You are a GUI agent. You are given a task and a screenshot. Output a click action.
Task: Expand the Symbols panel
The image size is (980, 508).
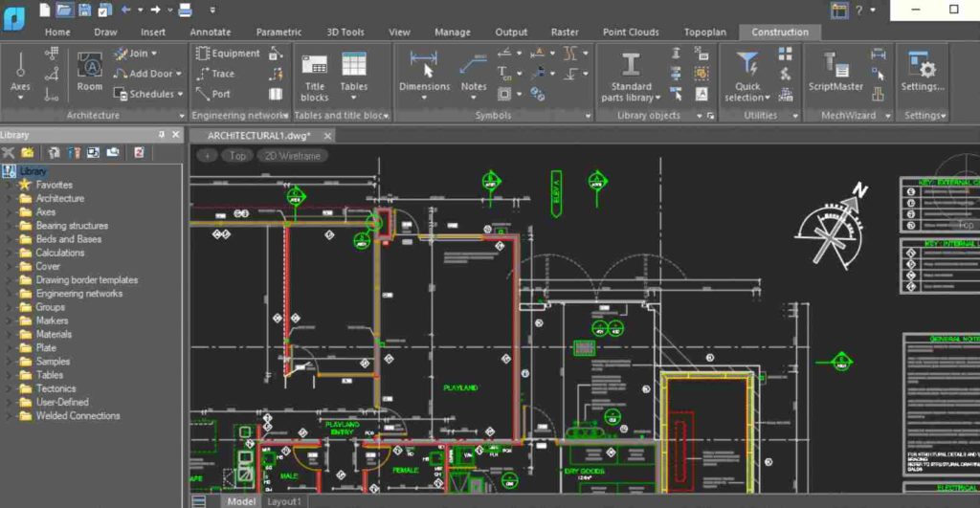[589, 116]
